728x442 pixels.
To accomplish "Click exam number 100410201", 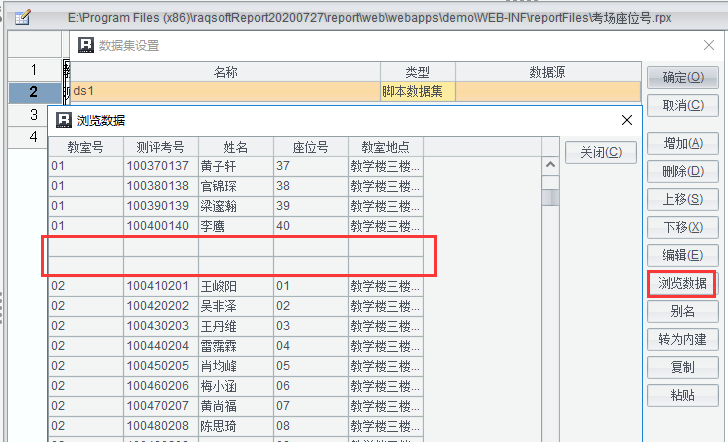I will click(161, 286).
